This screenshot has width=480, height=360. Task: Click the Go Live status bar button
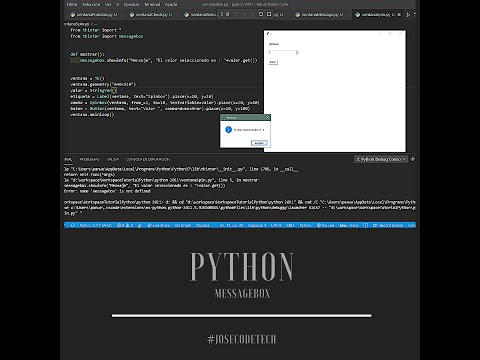click(325, 226)
